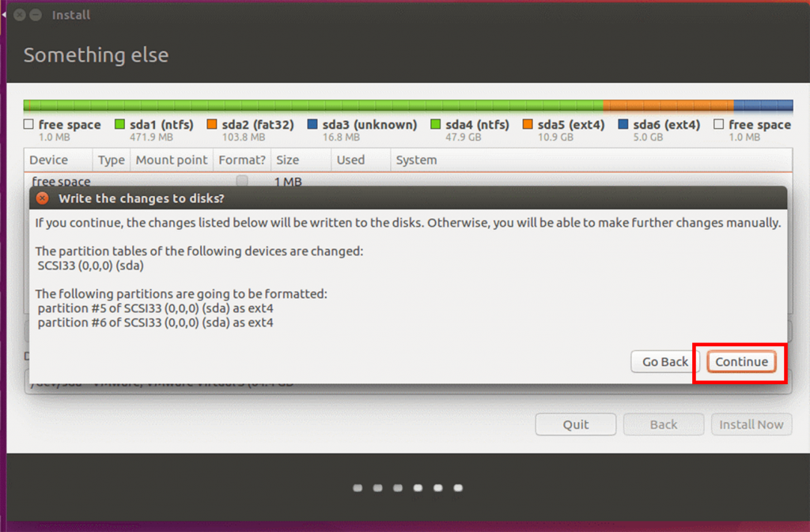Click the orange sda5 segment in partition bar
The width and height of the screenshot is (810, 532).
(x=668, y=105)
